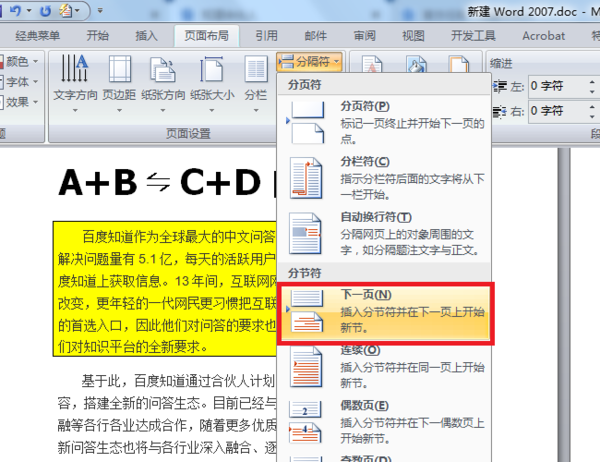Choose 分栏符(C) column break option

(x=384, y=178)
